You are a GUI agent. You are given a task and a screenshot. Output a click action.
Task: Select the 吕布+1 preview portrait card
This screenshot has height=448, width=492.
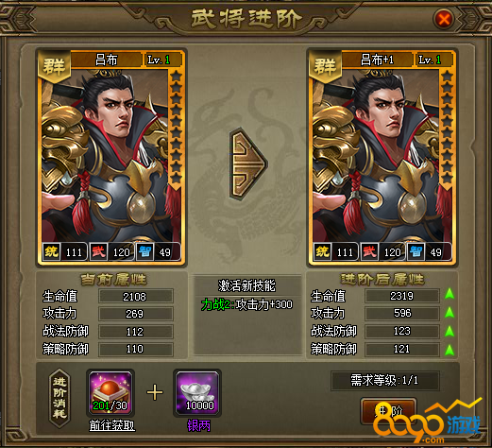[382, 157]
